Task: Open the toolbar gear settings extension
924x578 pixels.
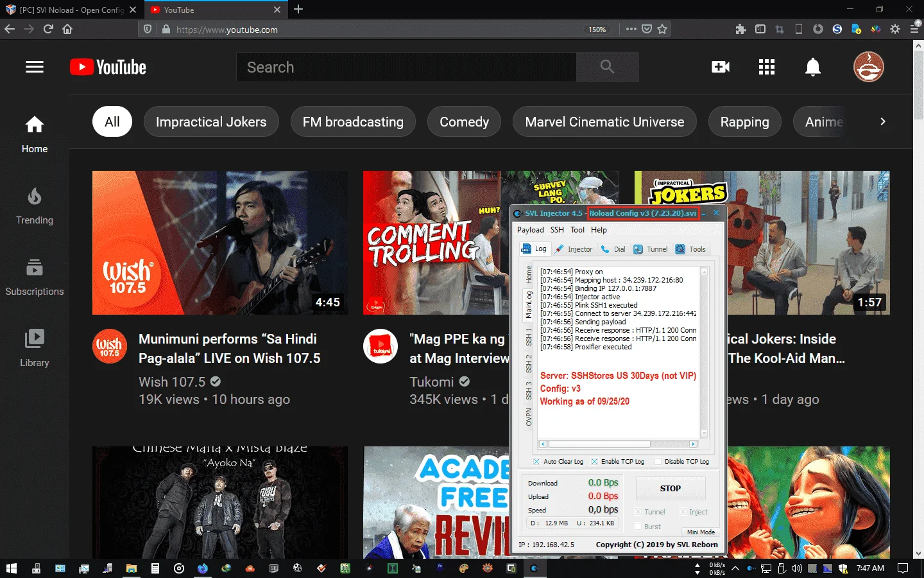Action: tap(895, 29)
